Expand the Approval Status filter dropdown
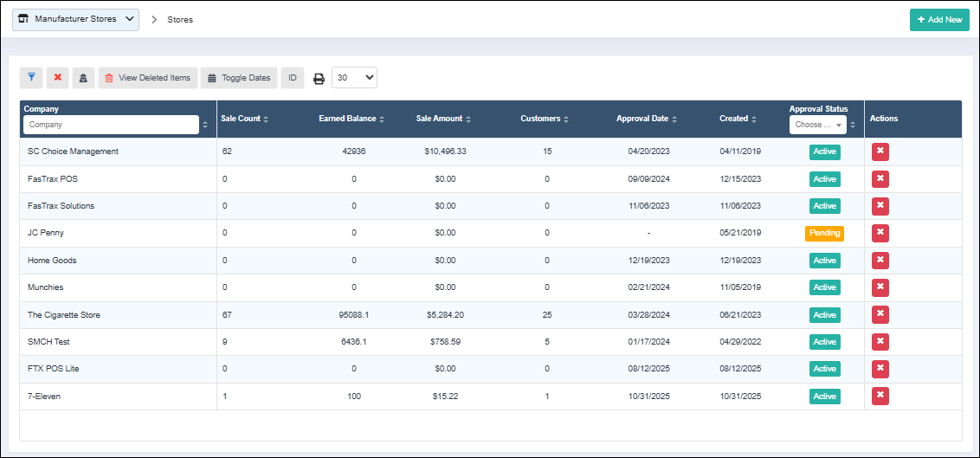 [818, 125]
